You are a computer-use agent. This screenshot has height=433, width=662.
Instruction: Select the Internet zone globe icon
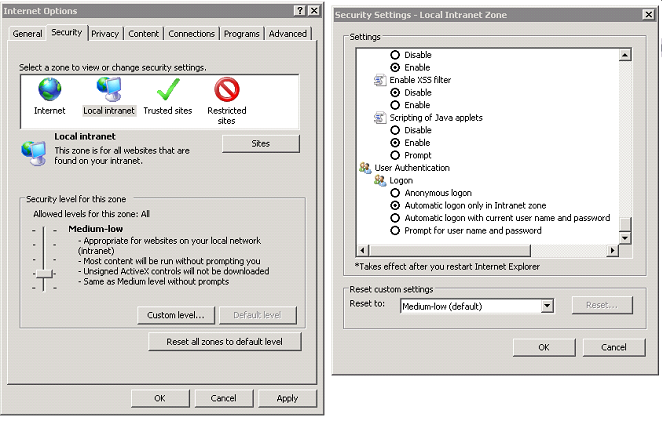(50, 89)
